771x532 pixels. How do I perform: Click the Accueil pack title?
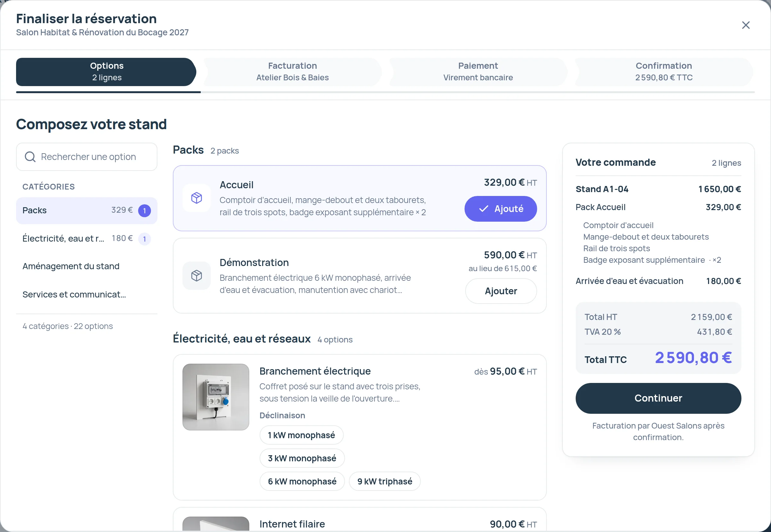(x=236, y=185)
